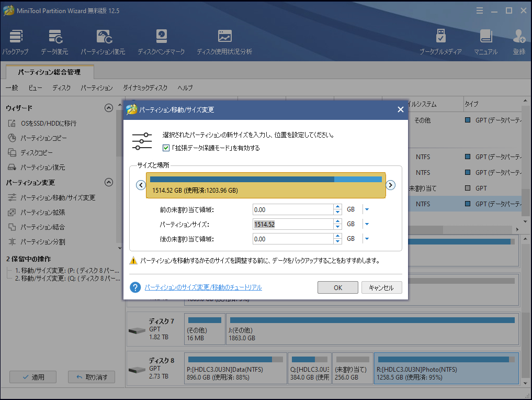The height and width of the screenshot is (400, 532).
Task: Select pending operation 1 for P:
Action: click(x=67, y=270)
